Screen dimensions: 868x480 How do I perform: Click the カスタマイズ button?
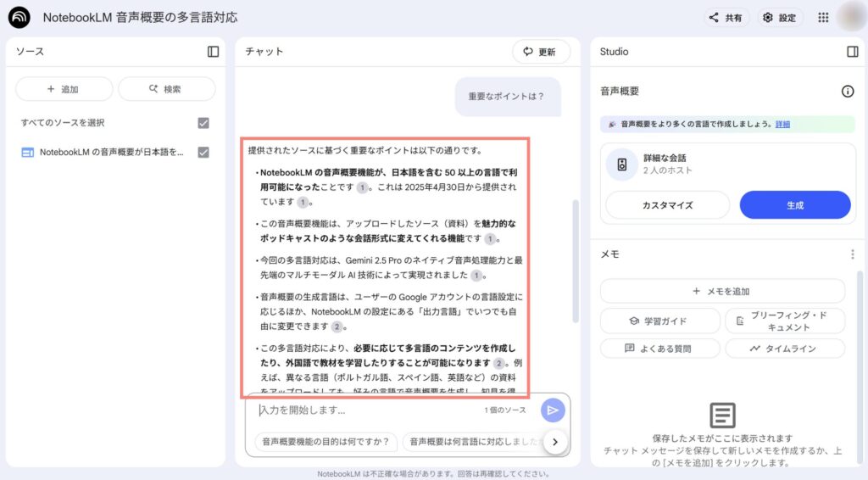pos(668,205)
